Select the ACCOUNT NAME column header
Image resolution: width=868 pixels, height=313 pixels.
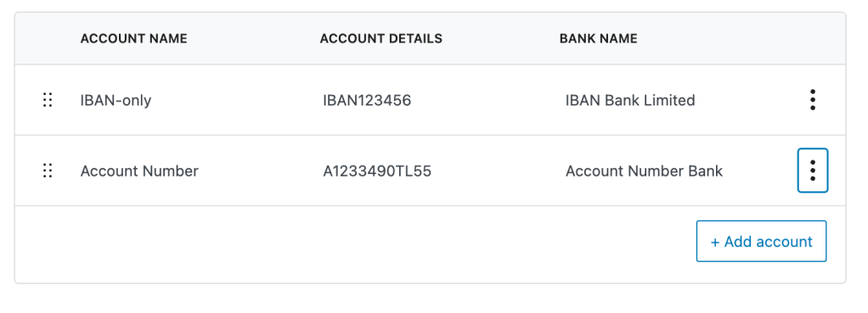click(134, 39)
